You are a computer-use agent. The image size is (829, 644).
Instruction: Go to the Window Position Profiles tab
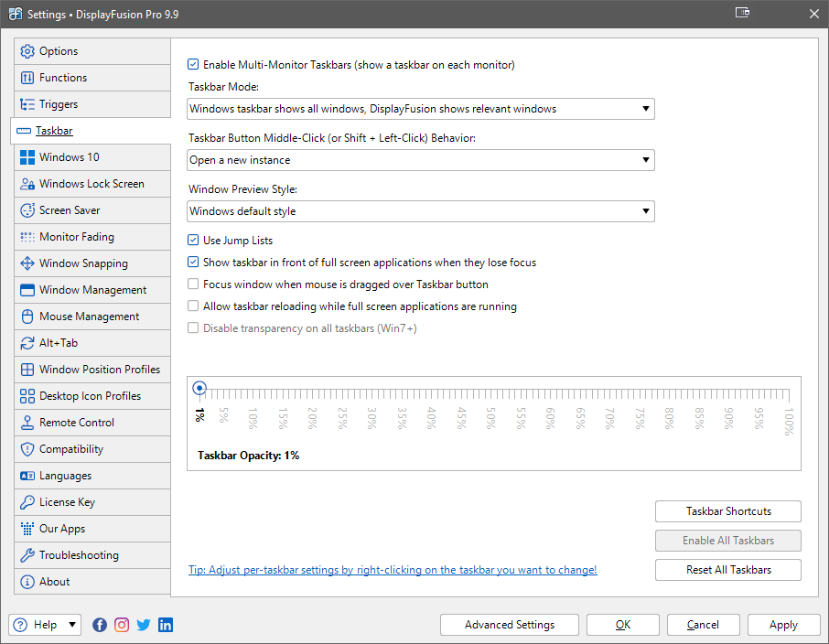point(99,370)
